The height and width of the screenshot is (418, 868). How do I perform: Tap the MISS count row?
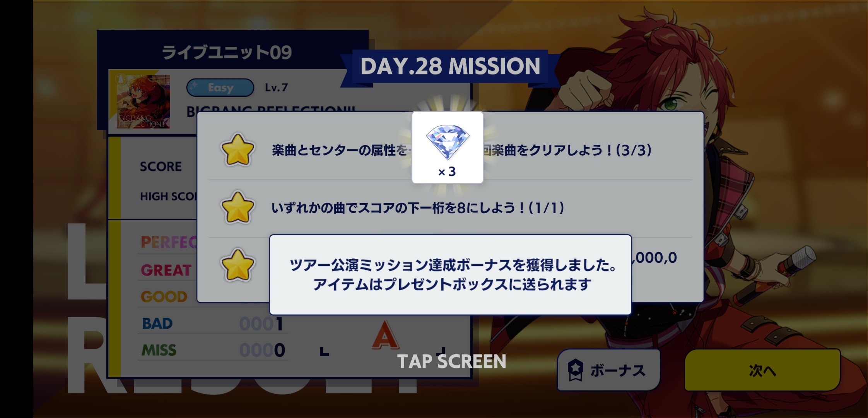point(213,350)
